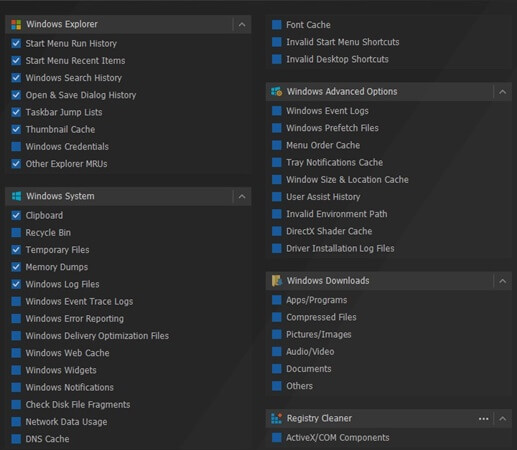
Task: Check Invalid Environment Path box
Action: point(277,214)
